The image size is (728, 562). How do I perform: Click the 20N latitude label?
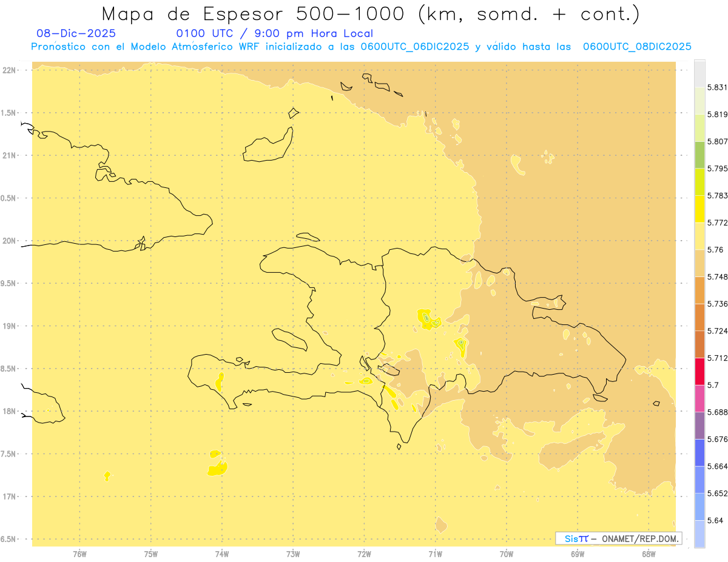[x=9, y=241]
